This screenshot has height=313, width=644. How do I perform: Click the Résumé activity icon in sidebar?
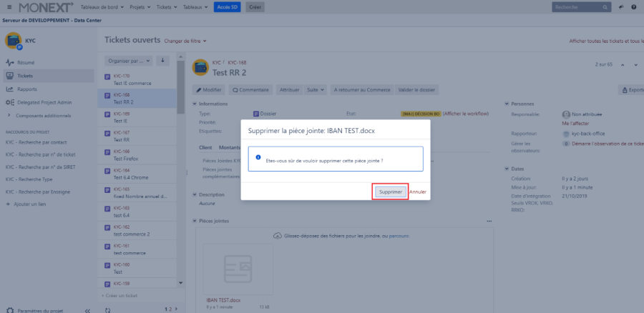10,62
